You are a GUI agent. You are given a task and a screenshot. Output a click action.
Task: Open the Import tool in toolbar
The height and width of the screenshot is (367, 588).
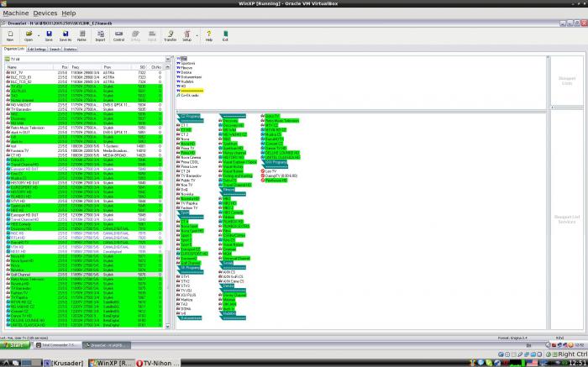100,36
